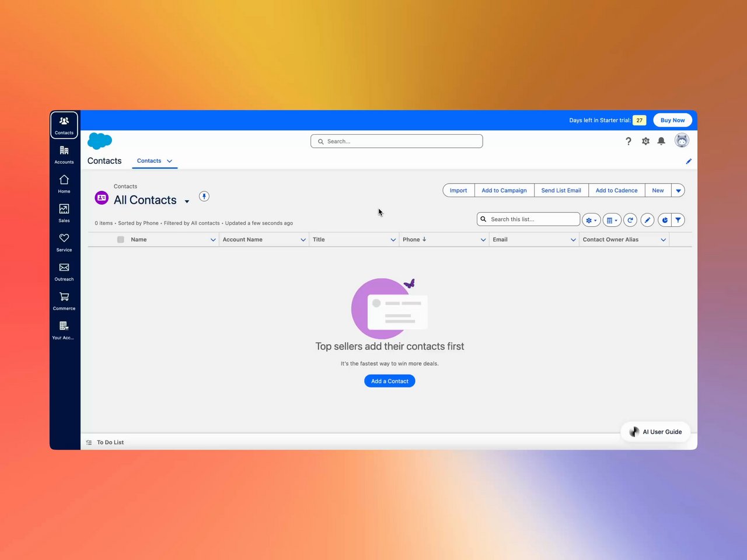Click Add to Cadence
Image resolution: width=747 pixels, height=560 pixels.
click(x=617, y=191)
